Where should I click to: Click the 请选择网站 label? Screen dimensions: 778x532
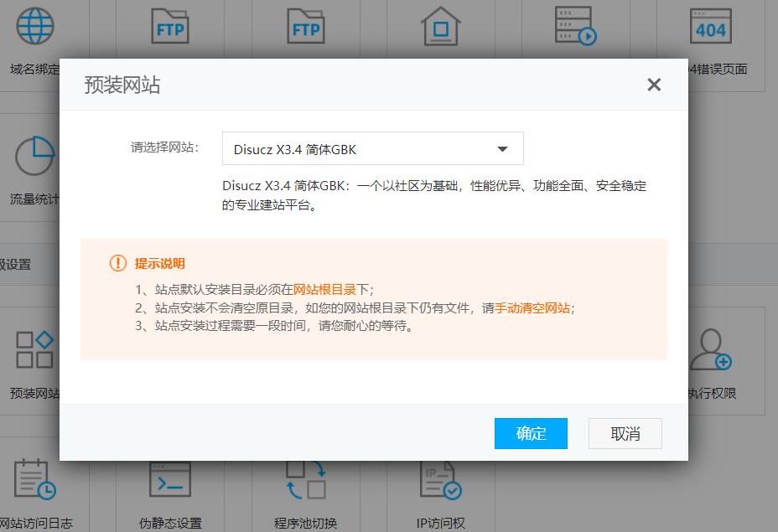point(164,147)
